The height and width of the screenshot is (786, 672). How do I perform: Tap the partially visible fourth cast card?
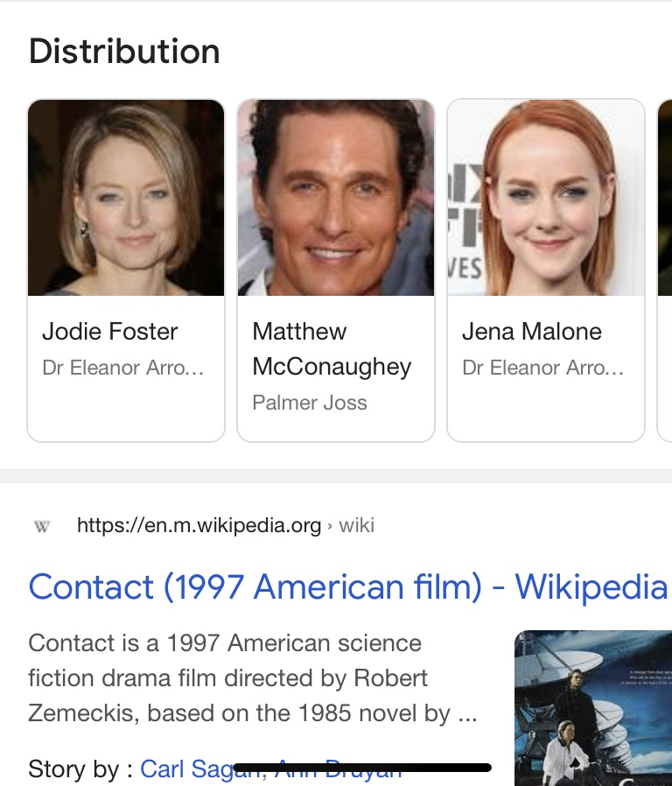(664, 270)
